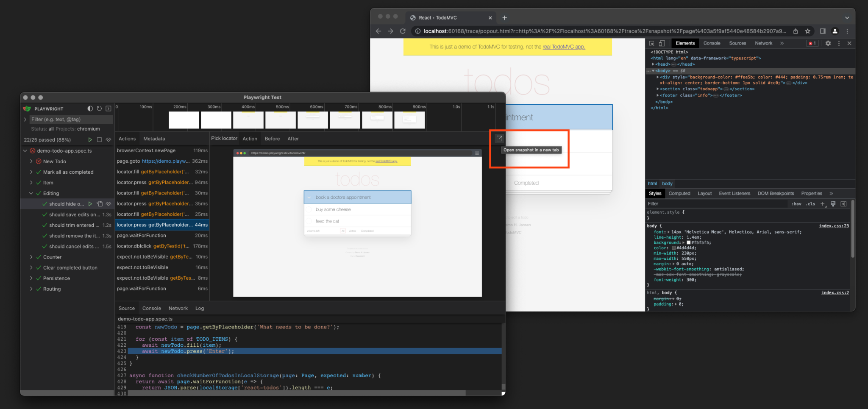Viewport: 868px width, 409px height.
Task: Toggle light/dark theme in the Playwright panel
Action: click(90, 109)
